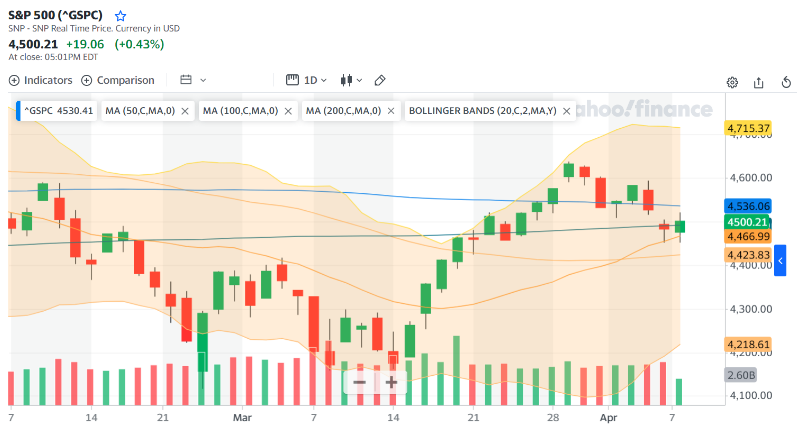Viewport: 797px width, 432px height.
Task: Remove the MA 50 indicator
Action: point(185,111)
